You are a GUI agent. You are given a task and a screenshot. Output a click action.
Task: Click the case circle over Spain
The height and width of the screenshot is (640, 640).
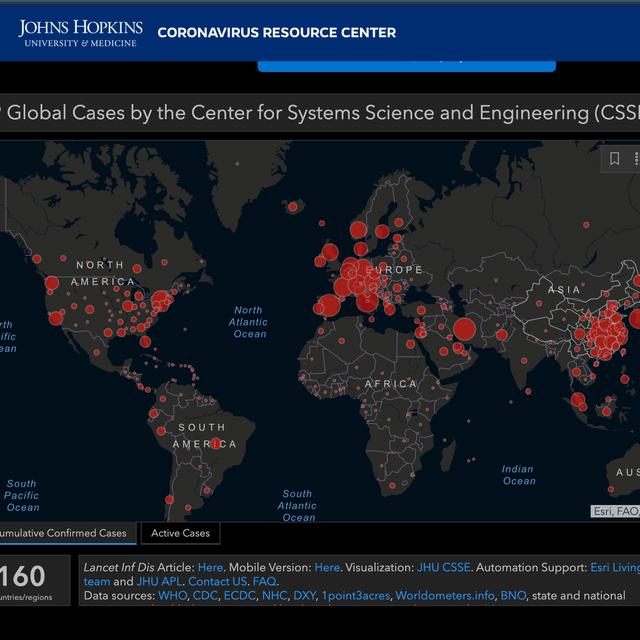[x=329, y=306]
